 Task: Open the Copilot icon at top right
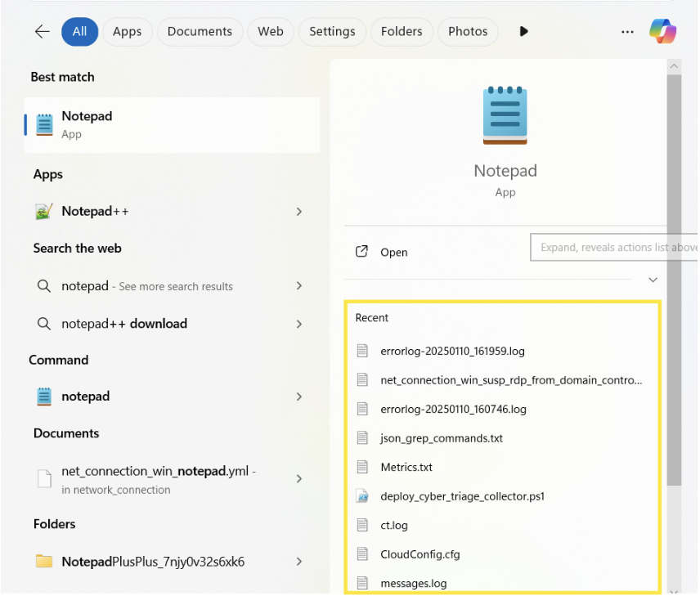663,31
